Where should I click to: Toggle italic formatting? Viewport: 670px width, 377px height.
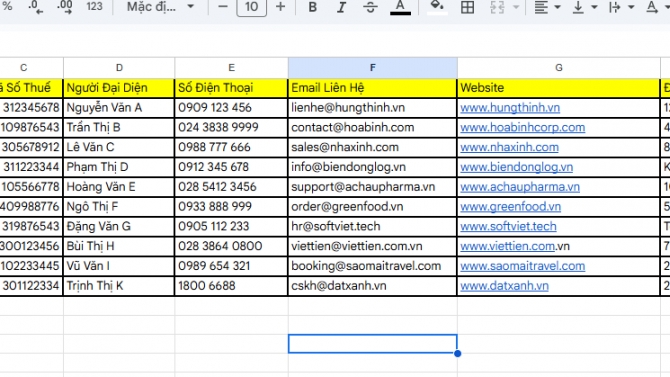341,6
